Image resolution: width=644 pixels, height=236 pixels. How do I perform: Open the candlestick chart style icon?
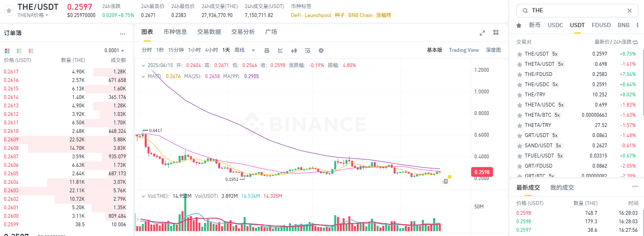pyautogui.click(x=294, y=50)
